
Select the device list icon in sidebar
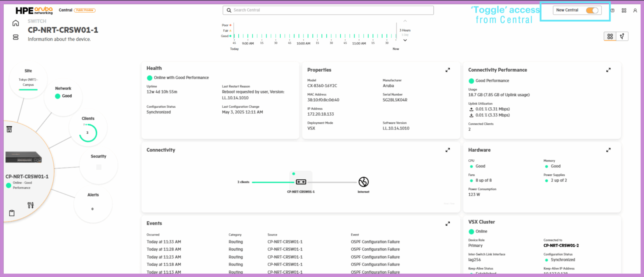[16, 37]
